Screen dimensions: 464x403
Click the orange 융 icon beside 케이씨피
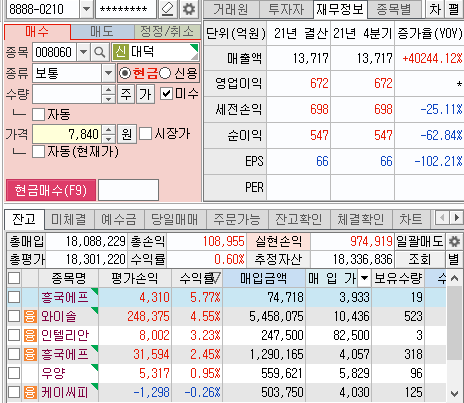coord(30,392)
